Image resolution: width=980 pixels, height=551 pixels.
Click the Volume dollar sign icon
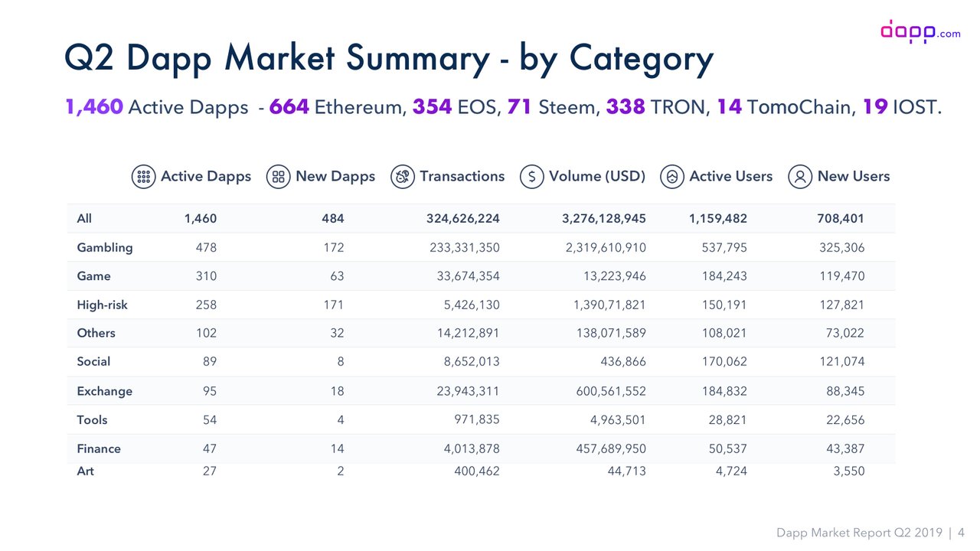coord(532,177)
